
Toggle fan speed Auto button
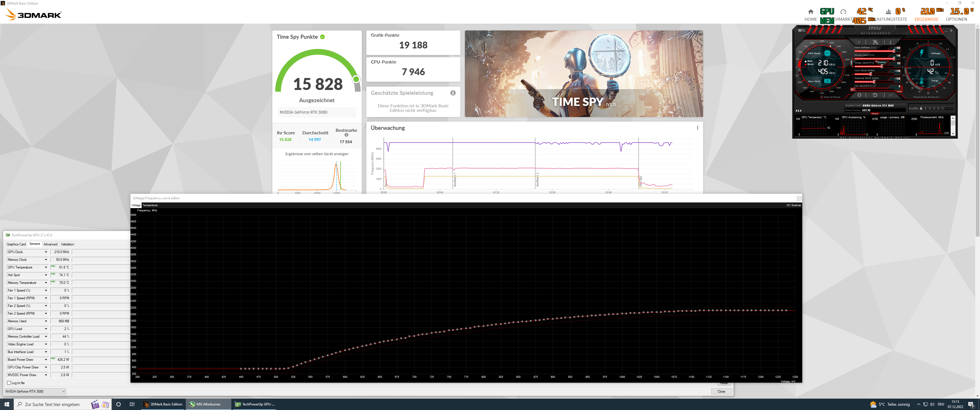pos(899,92)
